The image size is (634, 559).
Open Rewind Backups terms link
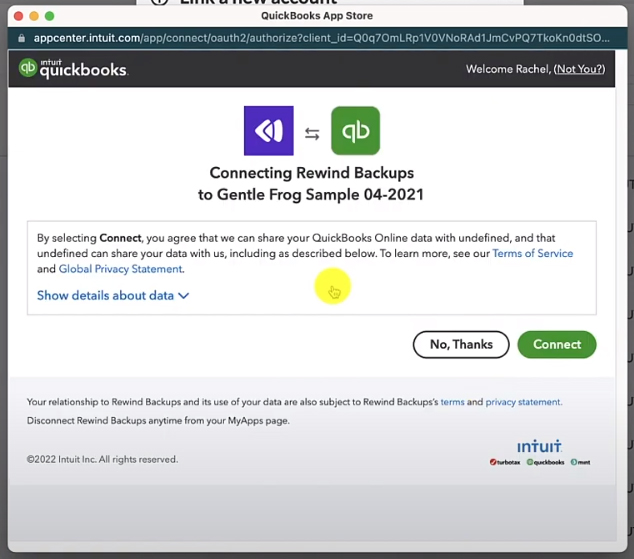click(x=452, y=402)
